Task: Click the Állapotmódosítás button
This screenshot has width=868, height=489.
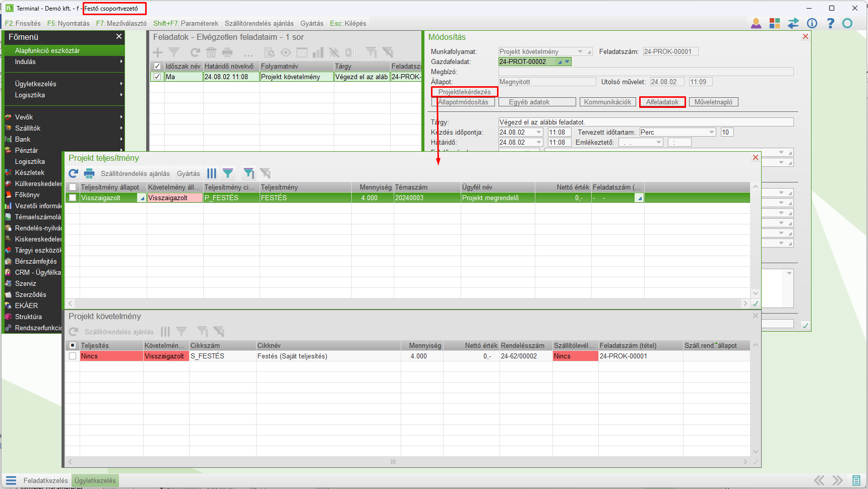Action: (x=463, y=102)
